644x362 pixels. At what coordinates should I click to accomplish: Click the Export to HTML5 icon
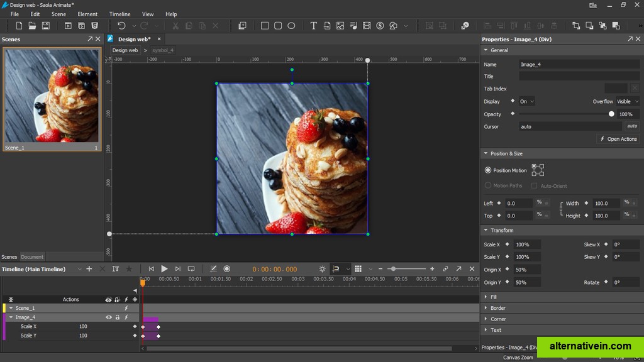coord(95,26)
